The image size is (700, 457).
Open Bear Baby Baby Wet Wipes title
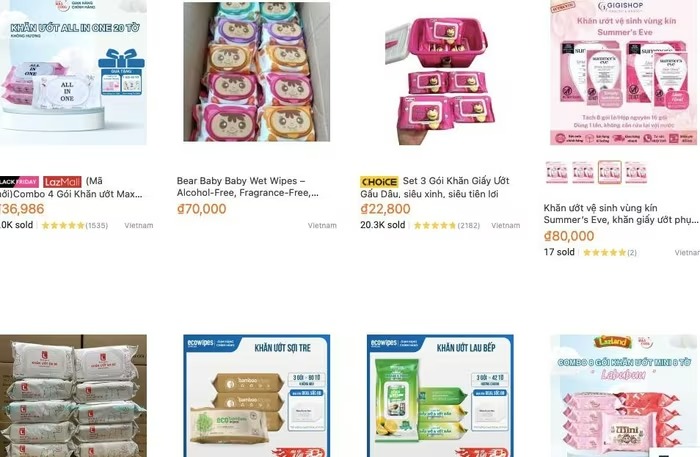[x=248, y=187]
